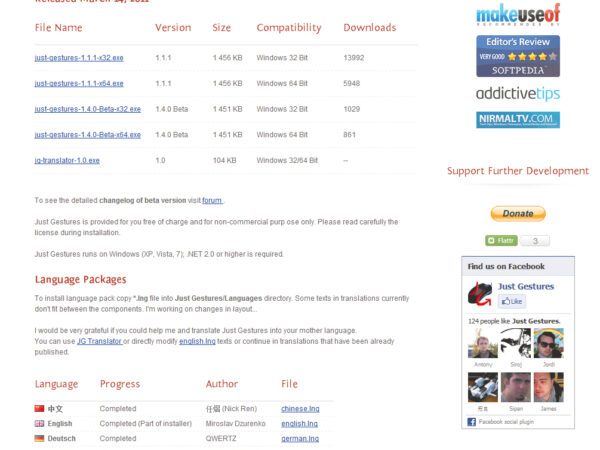The image size is (600, 450).
Task: Download just-gestures-1.1.1-x32.exe
Action: coord(79,58)
